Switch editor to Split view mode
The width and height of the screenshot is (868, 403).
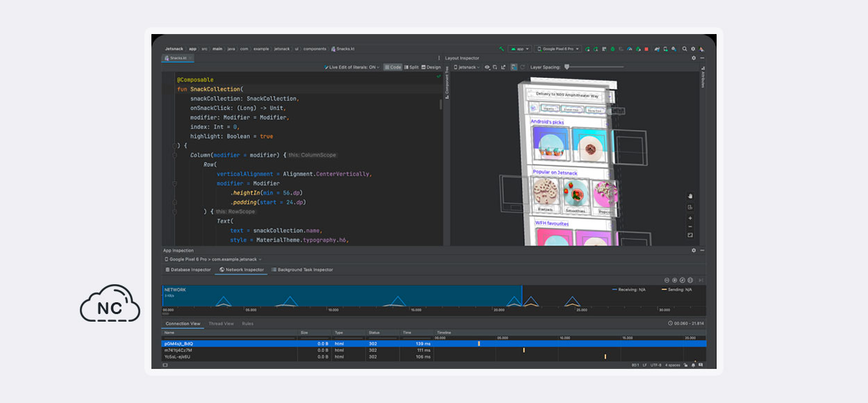(412, 67)
